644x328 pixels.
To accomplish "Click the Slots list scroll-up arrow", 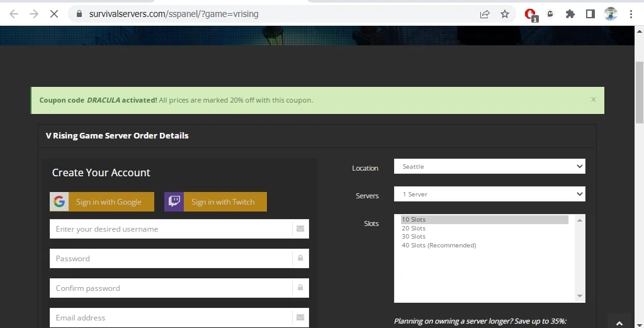I will (580, 220).
